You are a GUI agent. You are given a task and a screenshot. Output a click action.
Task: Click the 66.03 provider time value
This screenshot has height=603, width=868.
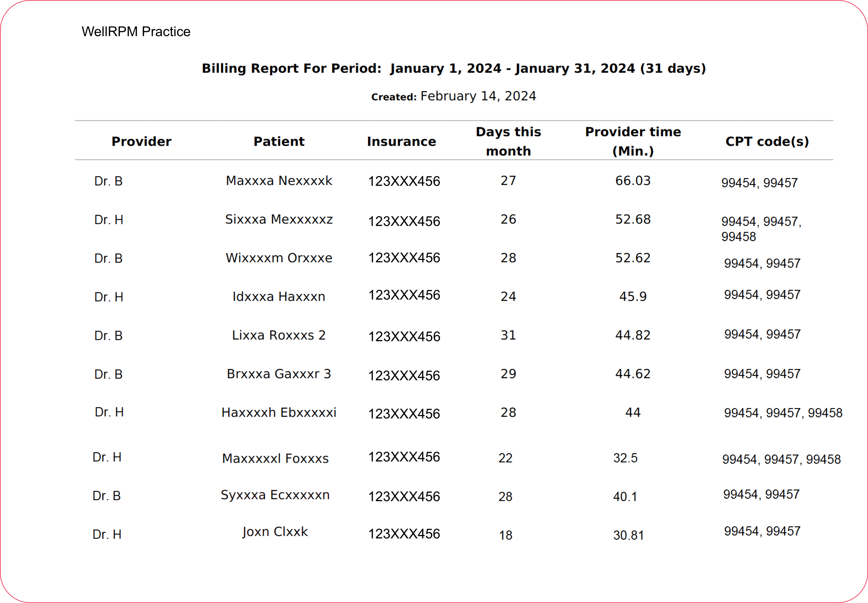[633, 181]
